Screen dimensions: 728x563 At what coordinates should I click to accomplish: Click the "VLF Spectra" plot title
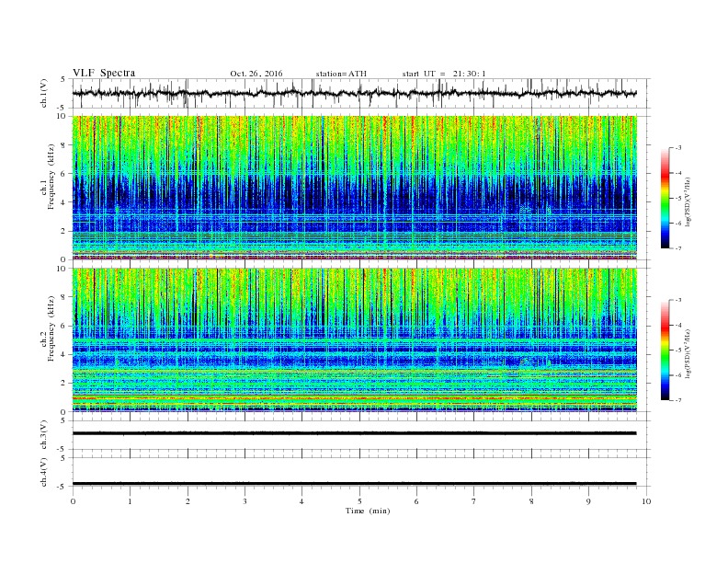coord(104,73)
